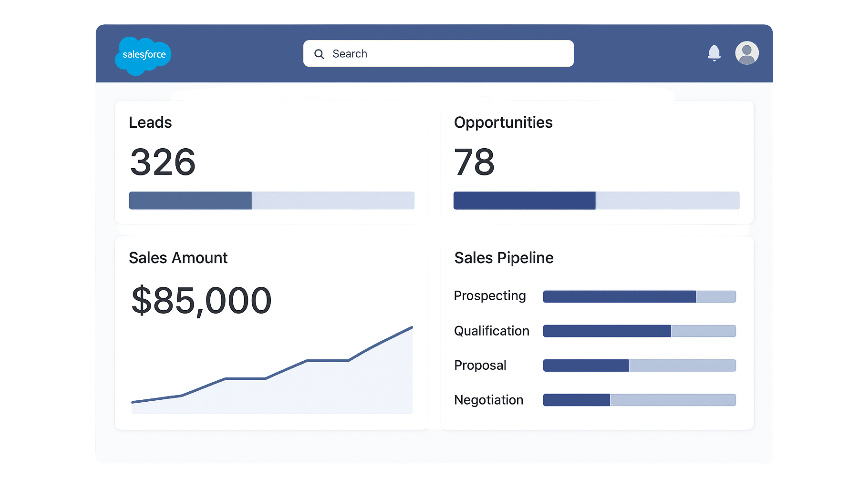Click the 326 leads count
Image resolution: width=868 pixels, height=488 pixels.
tap(163, 162)
